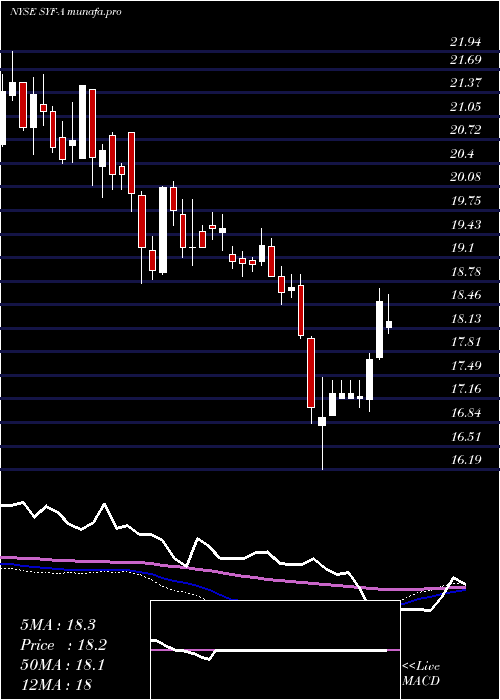Click the '50MA : 18.1' readout
This screenshot has height=700, width=500.
coord(62,665)
